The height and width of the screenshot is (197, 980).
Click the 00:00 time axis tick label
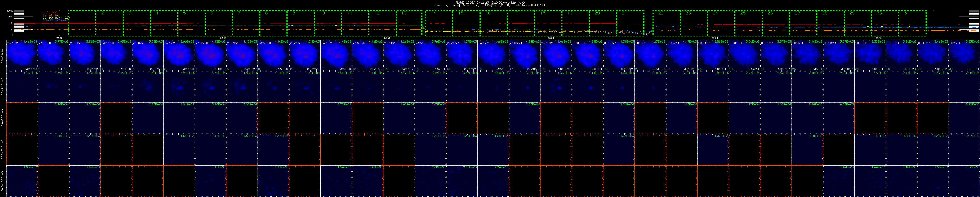[x=551, y=38]
